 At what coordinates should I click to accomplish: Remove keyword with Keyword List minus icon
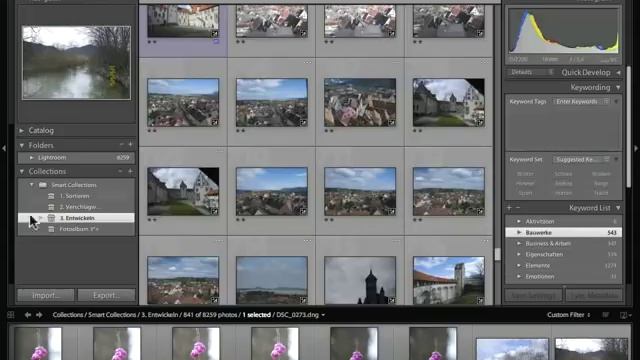[x=518, y=208]
